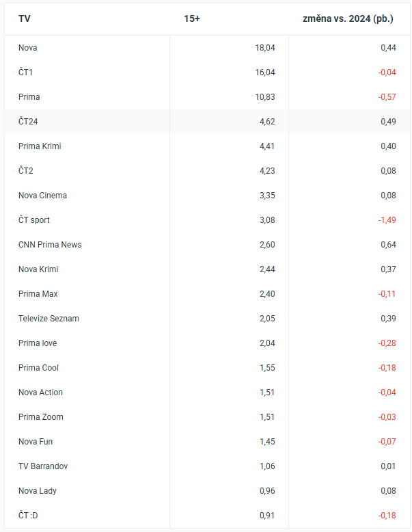
Task: Click the Prima channel cell
Action: click(29, 97)
